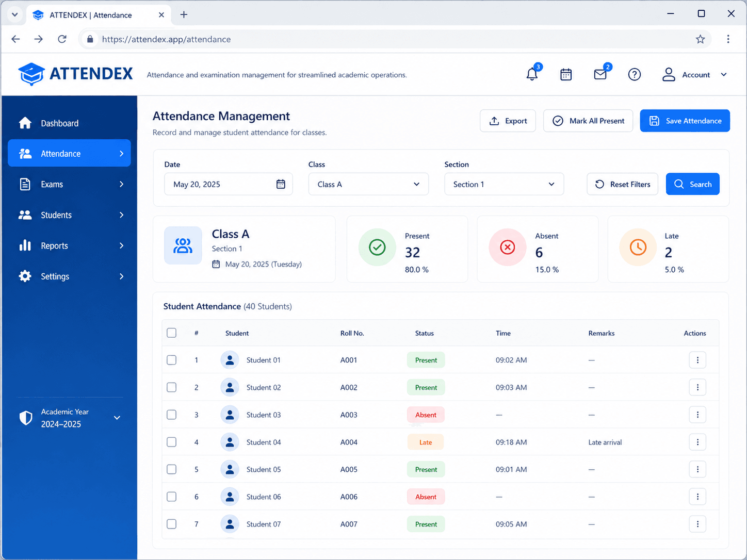Expand the Exams chevron in sidebar
Viewport: 747px width, 560px height.
[x=122, y=184]
